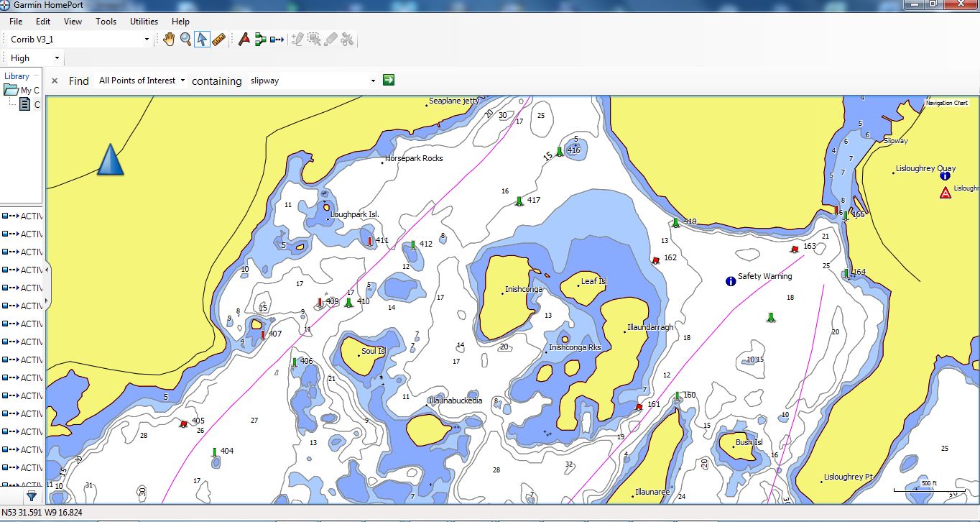Open the View menu
The image size is (980, 522).
(73, 22)
